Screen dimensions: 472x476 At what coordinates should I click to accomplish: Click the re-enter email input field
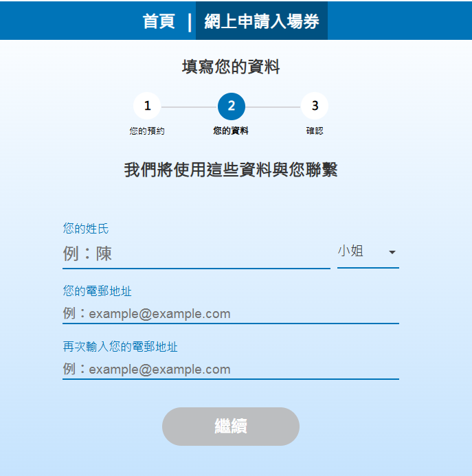(230, 370)
